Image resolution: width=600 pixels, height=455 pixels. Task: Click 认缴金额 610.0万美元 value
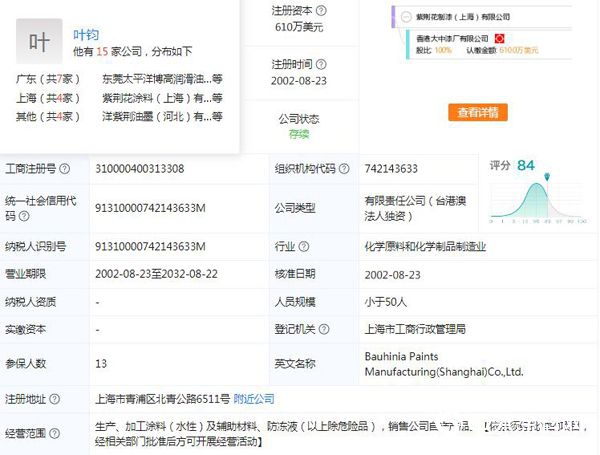[519, 50]
